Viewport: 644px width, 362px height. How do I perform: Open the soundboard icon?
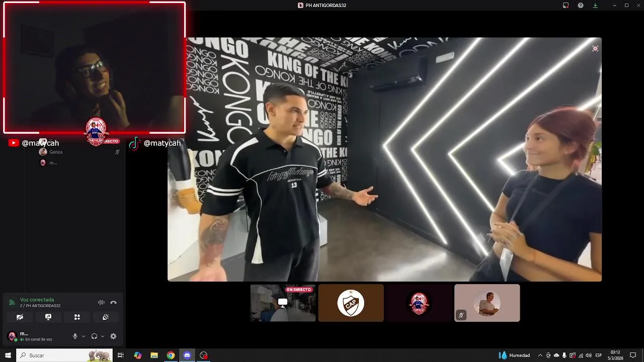[106, 317]
